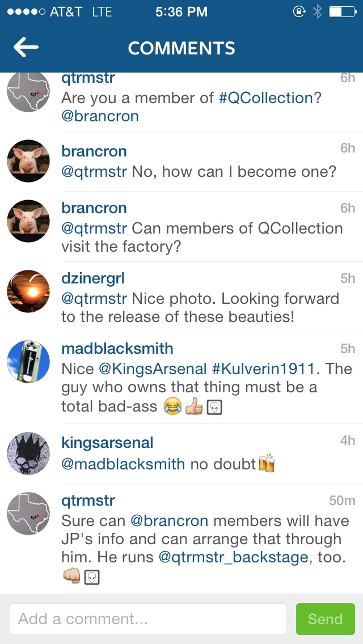Open dzinergrl's sunset heart avatar
363x644 pixels.
[x=28, y=291]
